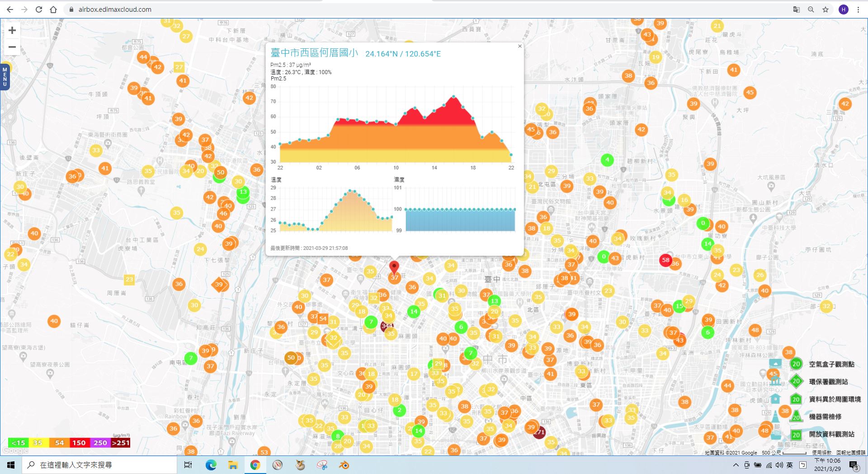Image resolution: width=868 pixels, height=474 pixels.
Task: Click the 濕度 humidity chart
Action: (x=455, y=209)
